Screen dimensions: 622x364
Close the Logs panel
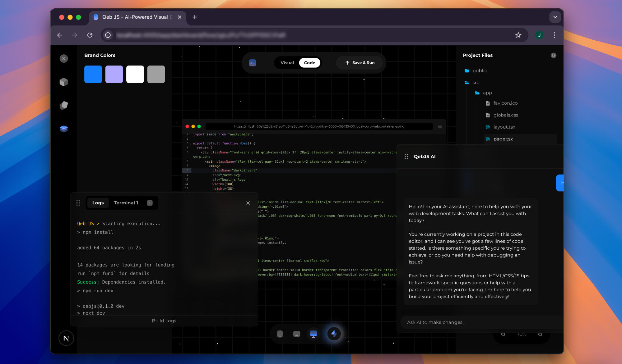point(248,203)
